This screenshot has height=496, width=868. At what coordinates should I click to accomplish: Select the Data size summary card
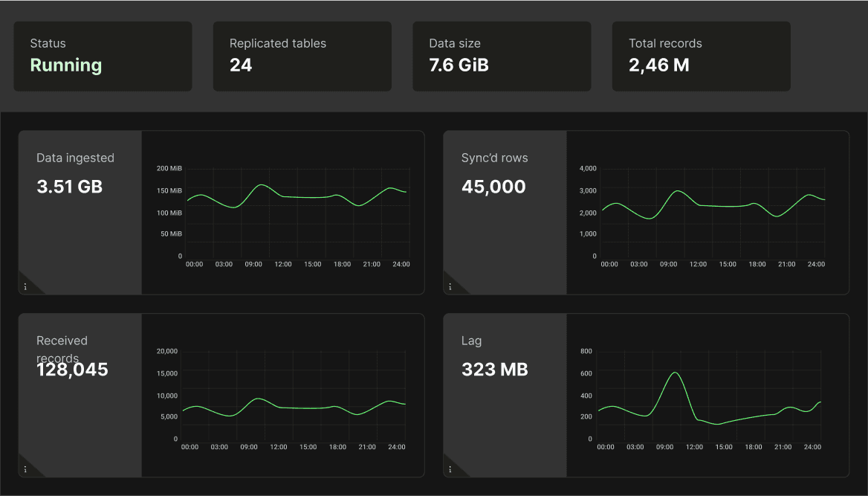click(502, 57)
